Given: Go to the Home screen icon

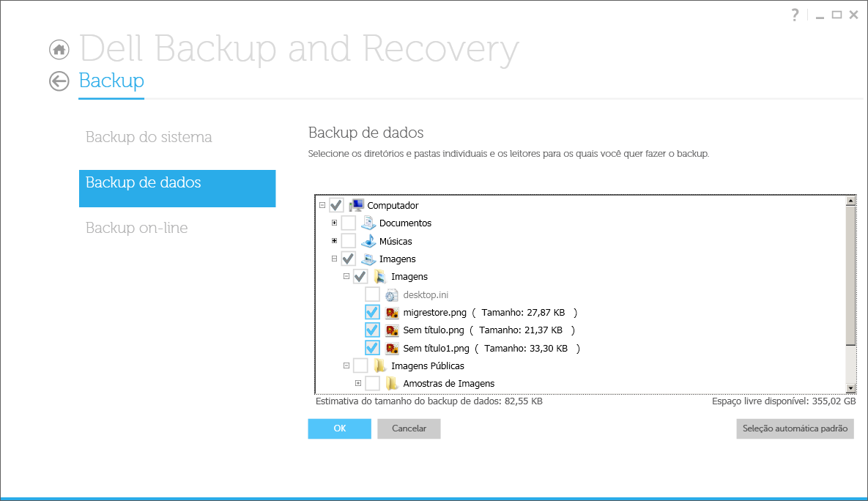Looking at the screenshot, I should point(59,50).
